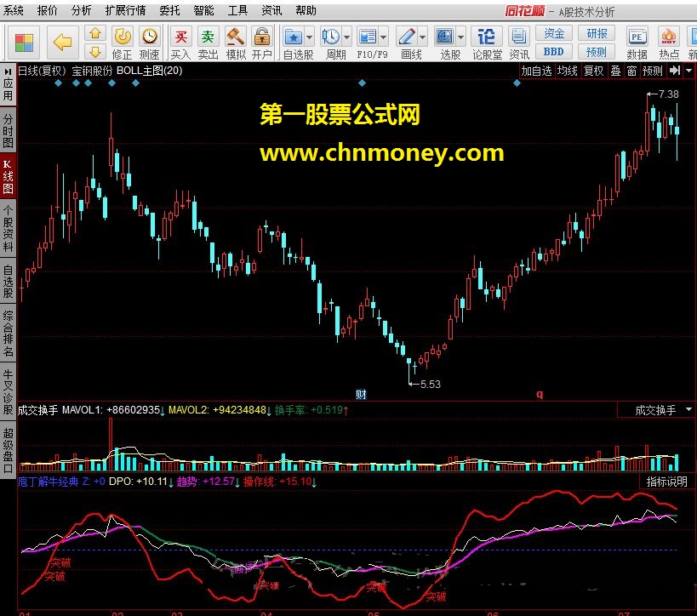Toggle 预测 forecast in chart header
Screen dimensions: 697x616
pyautogui.click(x=652, y=71)
